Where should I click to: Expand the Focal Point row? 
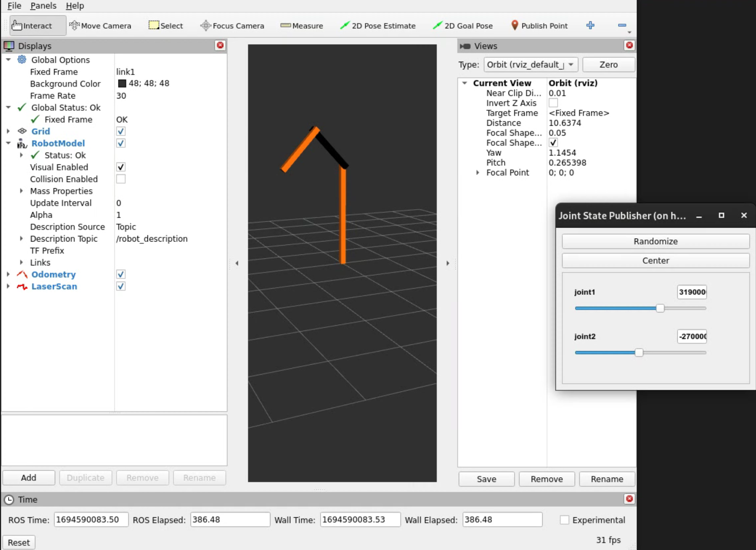[x=478, y=172]
